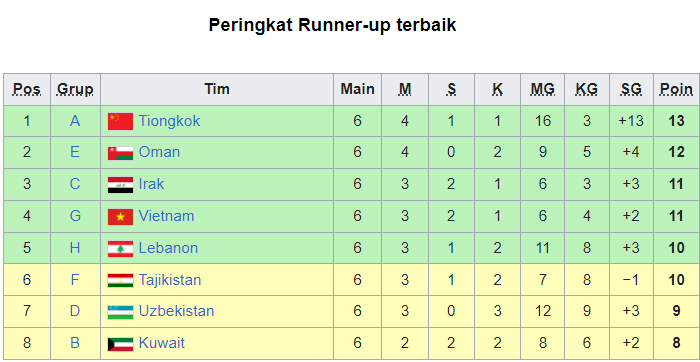Click the Poin column header
700x362 pixels.
[x=676, y=89]
